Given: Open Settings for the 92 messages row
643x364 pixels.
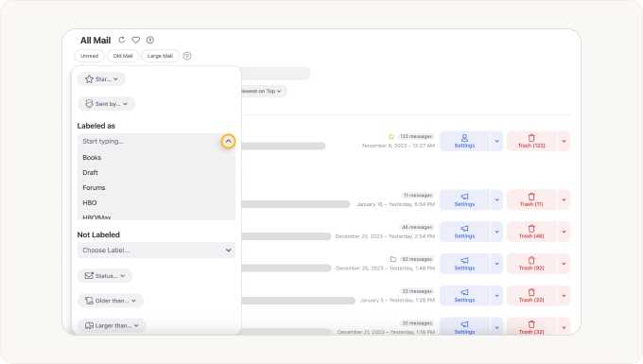Looking at the screenshot, I should [464, 264].
